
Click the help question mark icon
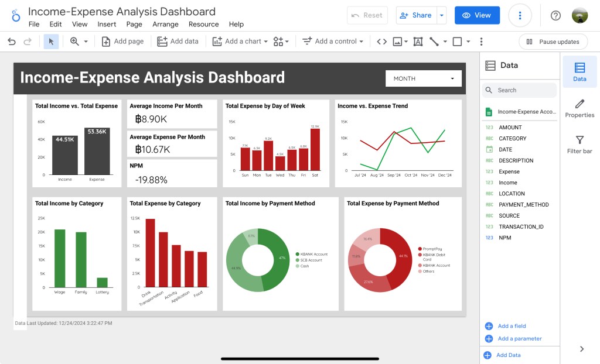pos(555,15)
